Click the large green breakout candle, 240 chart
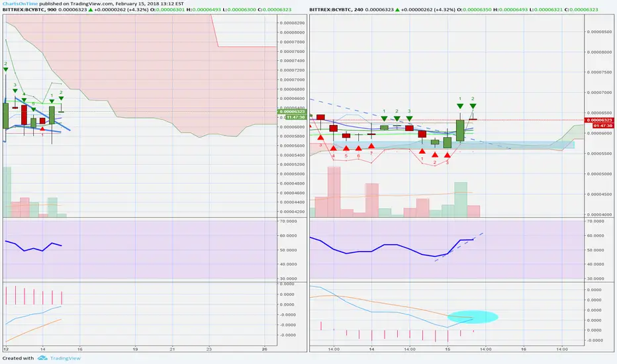The image size is (617, 364). click(x=460, y=130)
